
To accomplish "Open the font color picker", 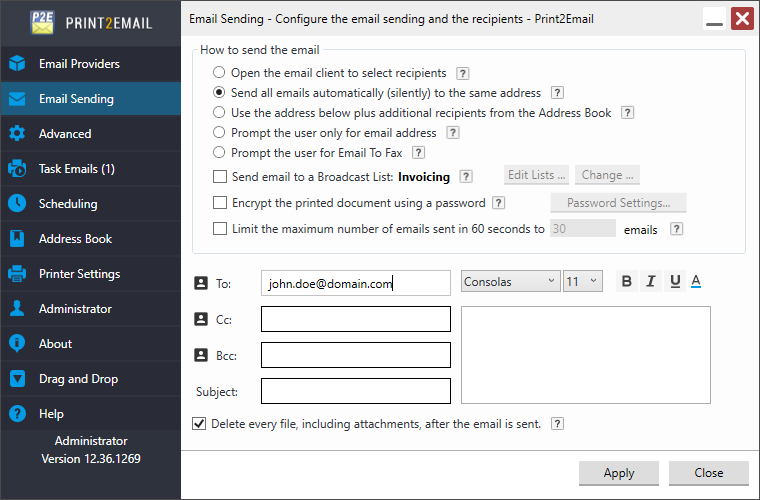I will tap(696, 282).
